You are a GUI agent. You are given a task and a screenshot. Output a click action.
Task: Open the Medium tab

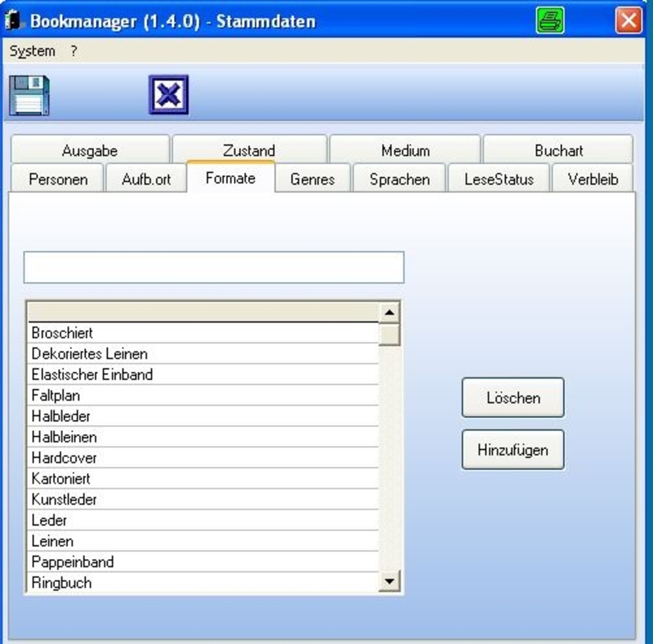point(405,151)
